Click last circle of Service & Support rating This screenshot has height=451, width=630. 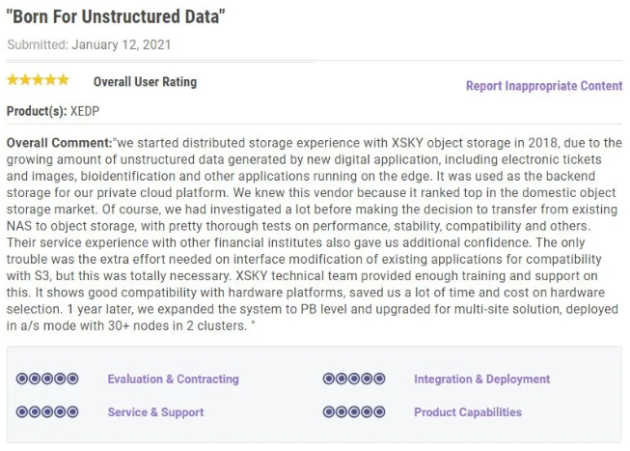point(72,412)
